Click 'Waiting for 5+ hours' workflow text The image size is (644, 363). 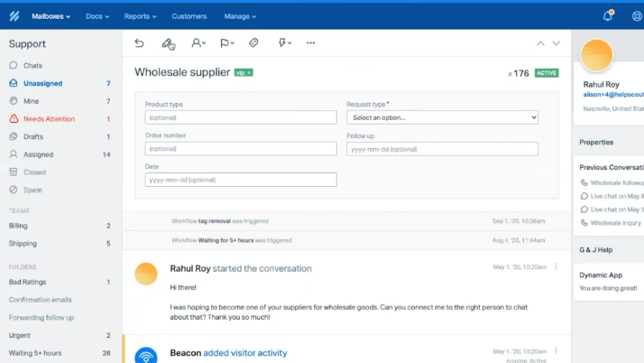click(225, 240)
